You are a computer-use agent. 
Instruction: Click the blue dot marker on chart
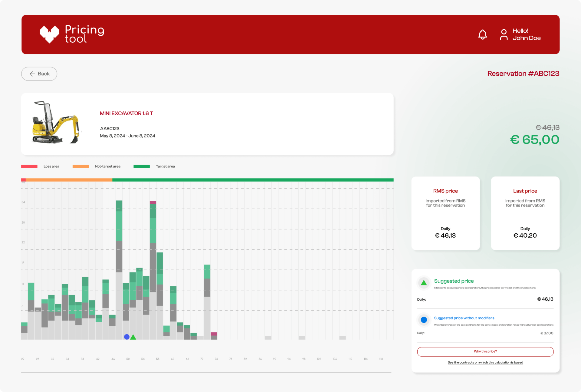pyautogui.click(x=127, y=337)
